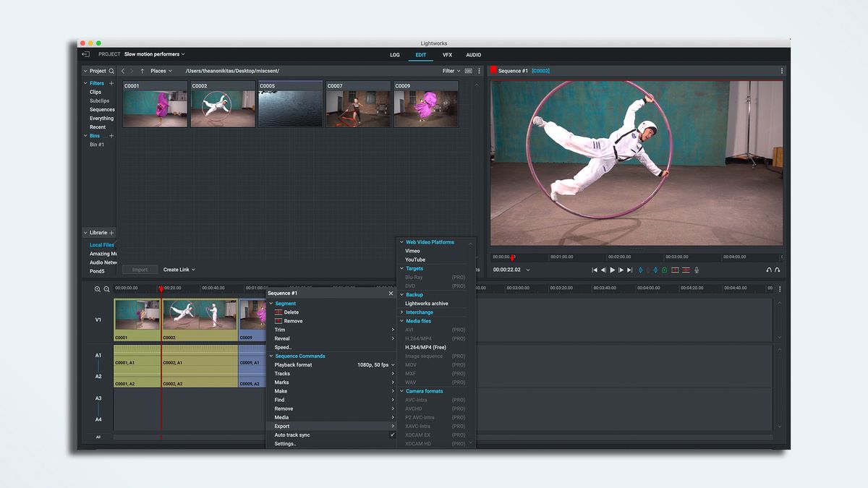Click the remove marked section icon in viewer
The width and height of the screenshot is (868, 488).
click(675, 270)
